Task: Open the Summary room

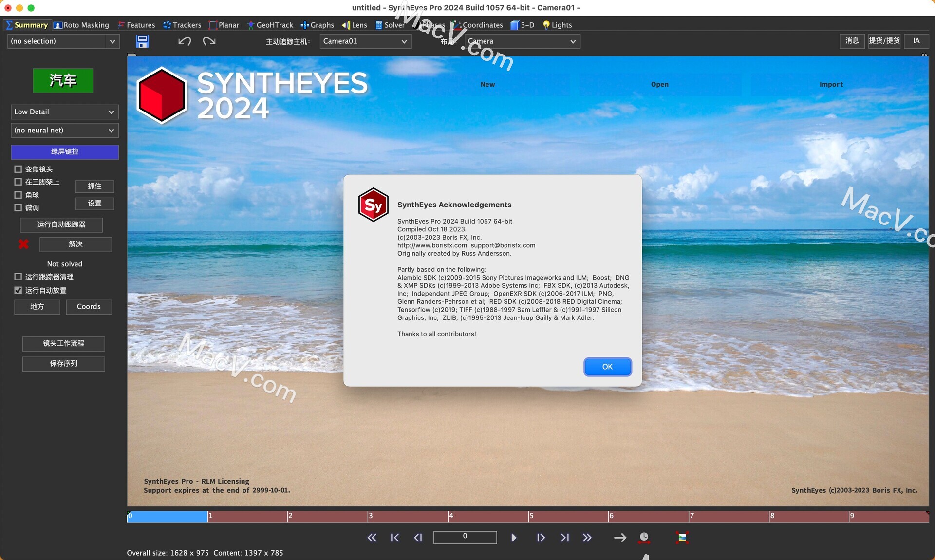Action: point(27,25)
